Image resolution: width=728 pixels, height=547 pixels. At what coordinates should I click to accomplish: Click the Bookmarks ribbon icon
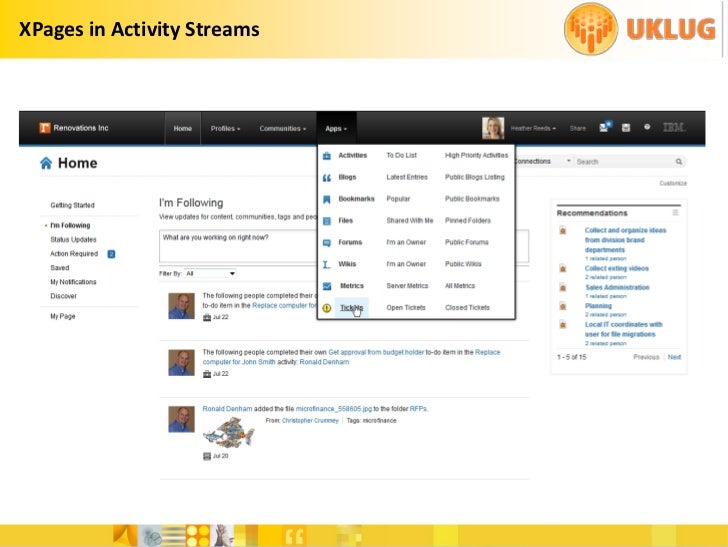coord(327,200)
